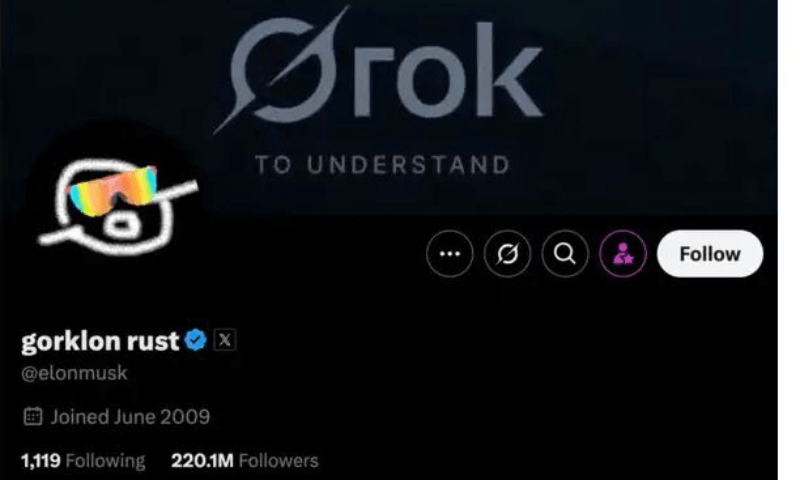
Task: Click the X affiliation badge beside name
Action: [x=224, y=340]
